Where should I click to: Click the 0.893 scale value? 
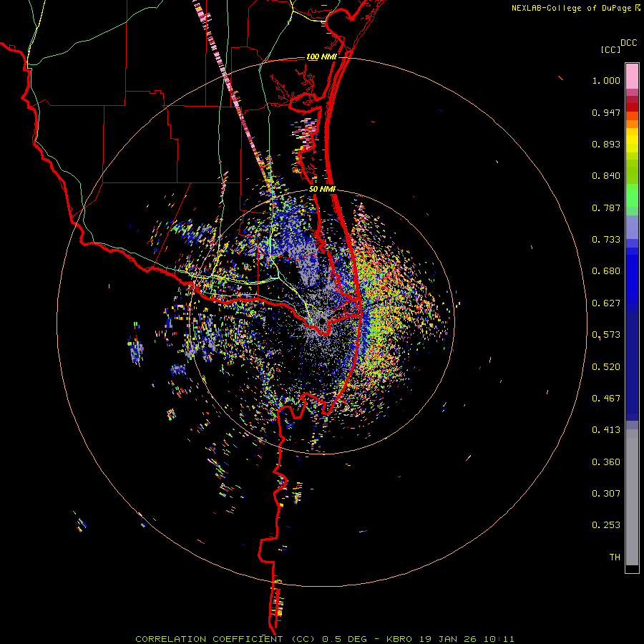coord(606,144)
